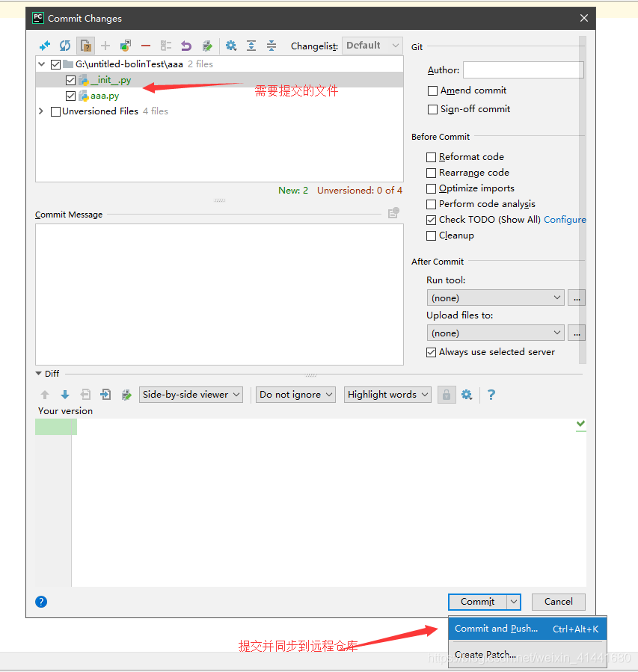The image size is (638, 672).
Task: Uncheck the aaa.py file checkbox
Action: [x=71, y=96]
